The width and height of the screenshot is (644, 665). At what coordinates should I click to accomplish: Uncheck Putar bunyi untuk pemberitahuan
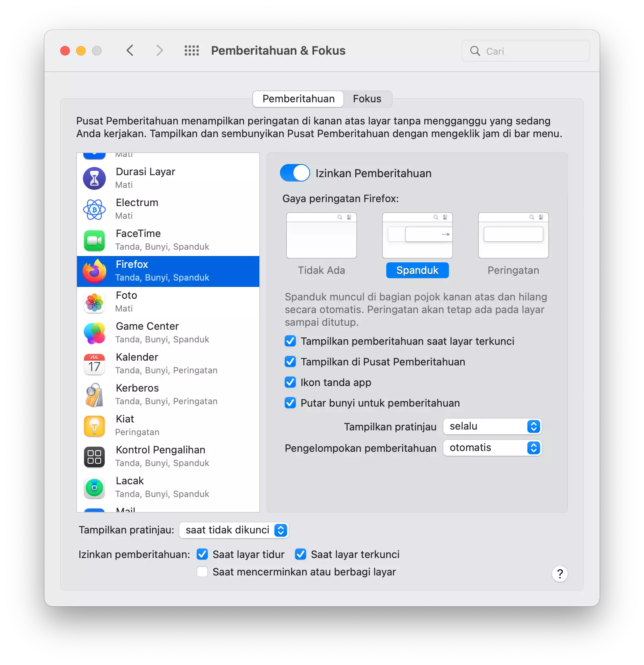[290, 403]
